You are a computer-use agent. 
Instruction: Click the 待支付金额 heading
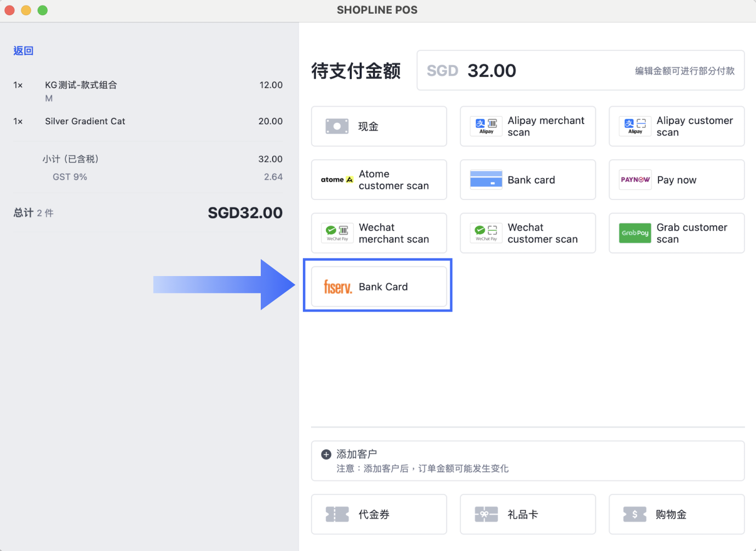click(x=356, y=71)
